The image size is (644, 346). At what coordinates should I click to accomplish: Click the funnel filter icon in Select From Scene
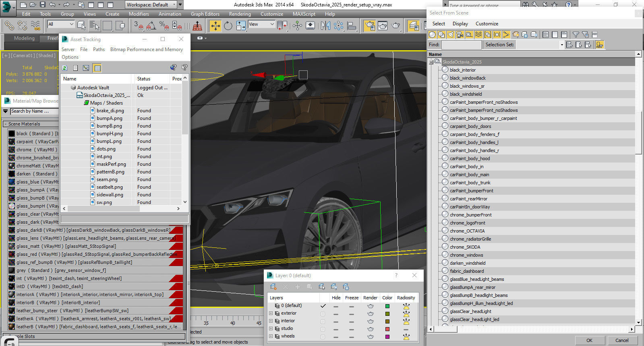tap(576, 35)
